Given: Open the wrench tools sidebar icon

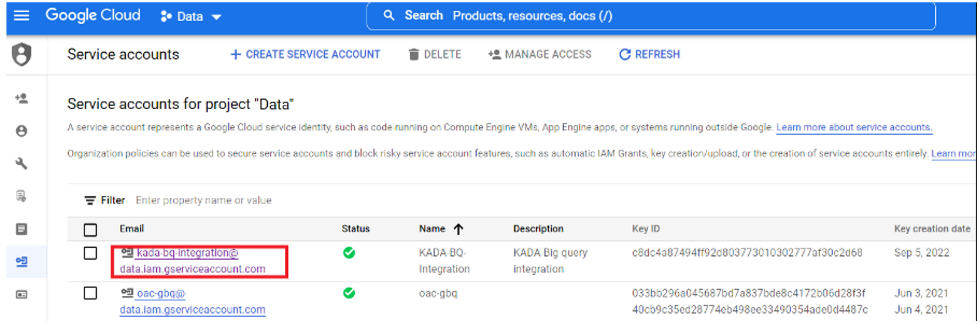Looking at the screenshot, I should coord(22,164).
